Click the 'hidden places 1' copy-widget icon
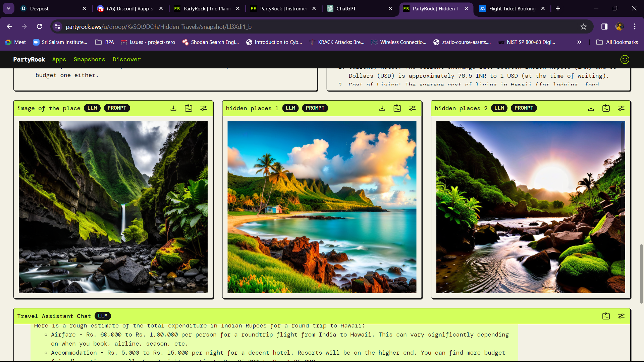This screenshot has height=362, width=644. coord(397,108)
